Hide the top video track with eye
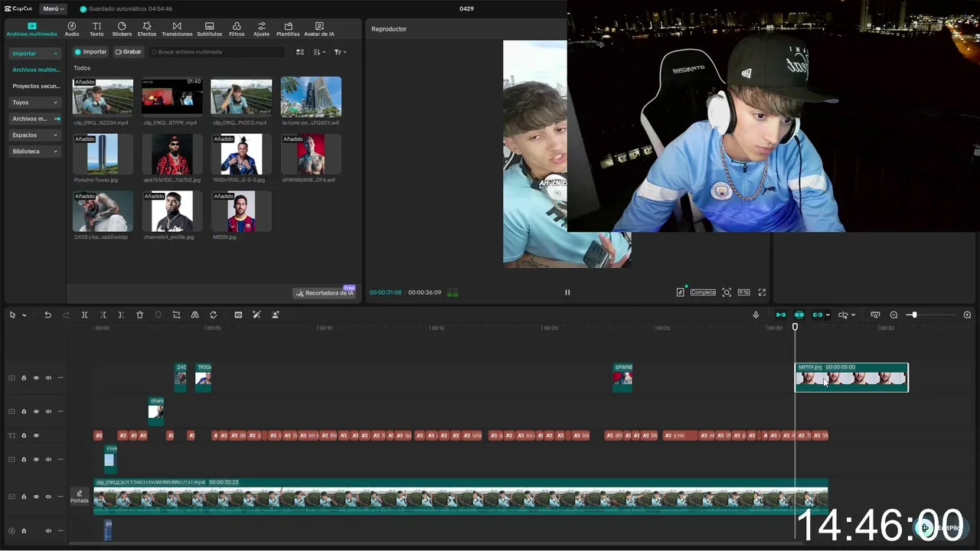Image resolution: width=980 pixels, height=551 pixels. [36, 378]
